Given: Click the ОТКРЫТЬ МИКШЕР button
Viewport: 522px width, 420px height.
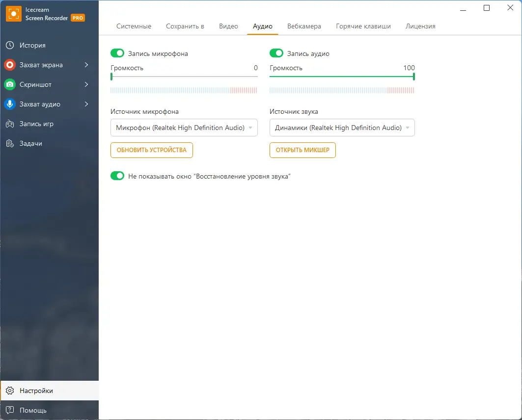Looking at the screenshot, I should coord(302,150).
